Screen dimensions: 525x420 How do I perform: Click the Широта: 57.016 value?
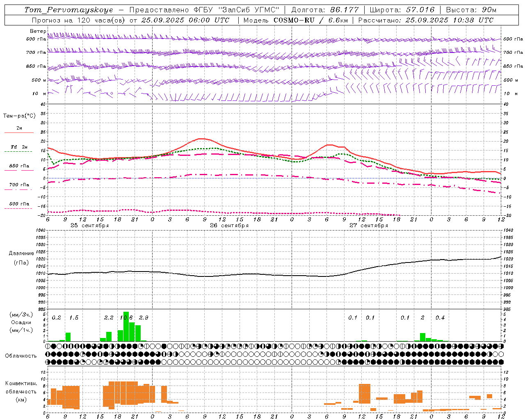pyautogui.click(x=402, y=10)
